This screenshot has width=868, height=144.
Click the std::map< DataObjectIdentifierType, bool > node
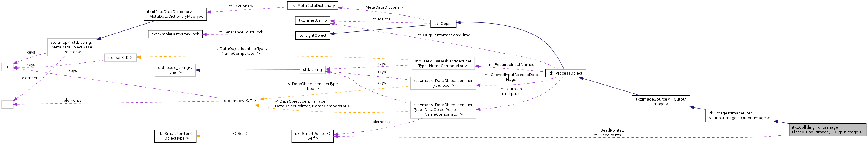(x=443, y=83)
